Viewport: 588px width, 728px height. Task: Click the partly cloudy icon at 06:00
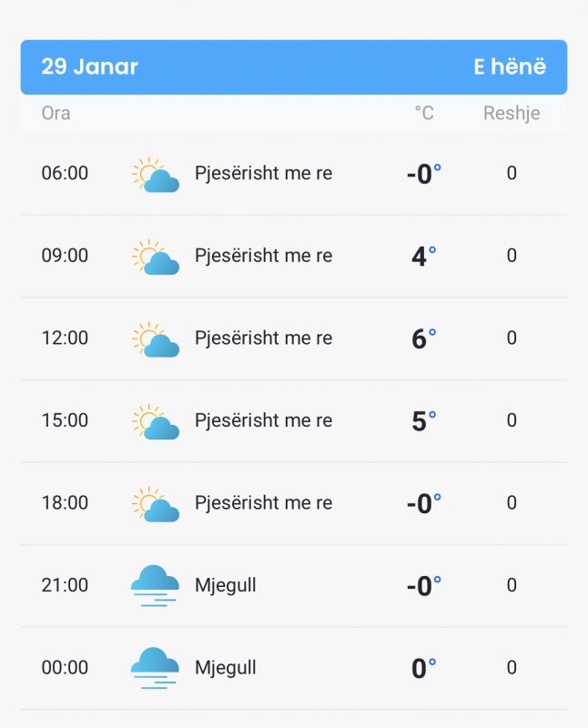coord(156,175)
